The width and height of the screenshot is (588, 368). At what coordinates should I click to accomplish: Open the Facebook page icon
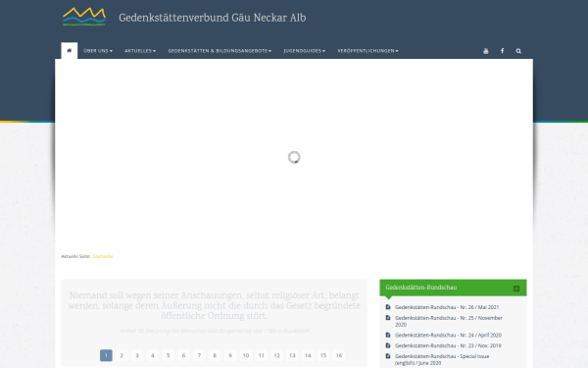(x=502, y=51)
